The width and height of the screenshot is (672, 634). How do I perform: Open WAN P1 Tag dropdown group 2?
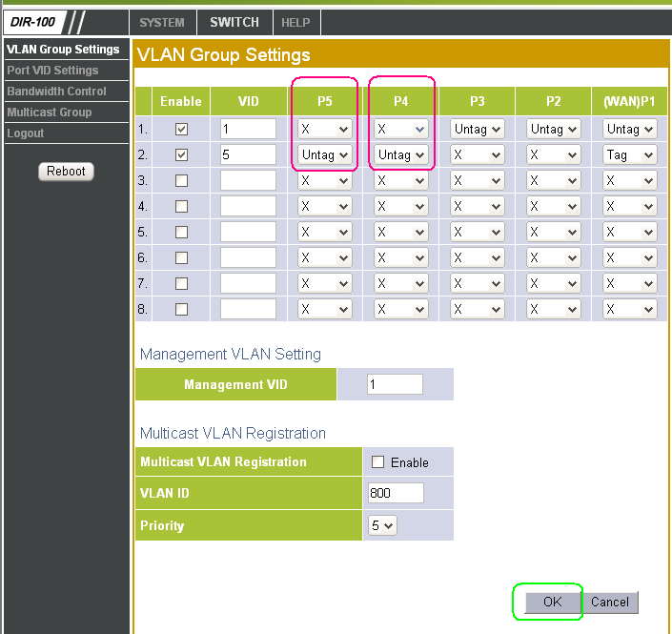pos(629,154)
